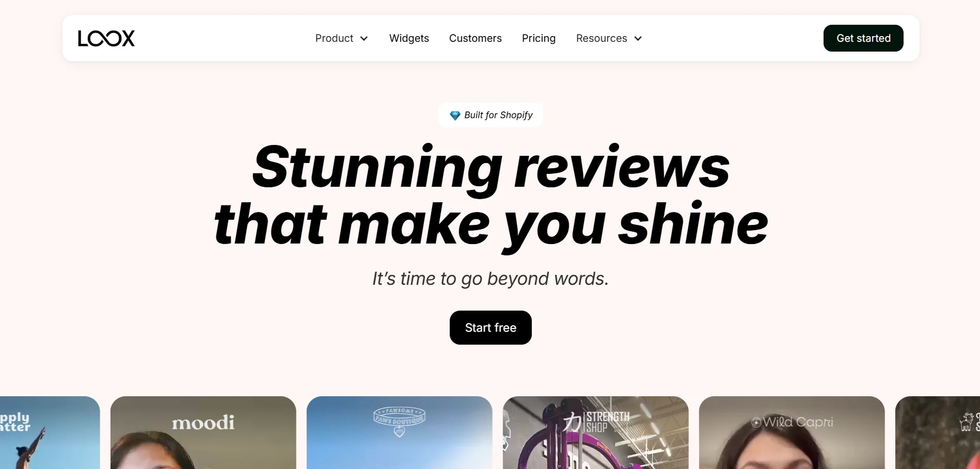
Task: Click the Wild Capri logo
Action: click(792, 422)
